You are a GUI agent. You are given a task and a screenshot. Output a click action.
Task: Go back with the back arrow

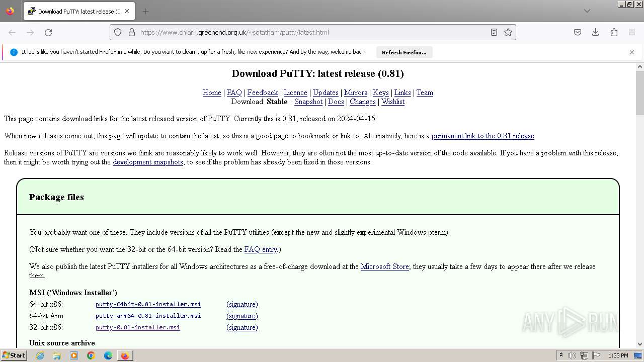(12, 32)
